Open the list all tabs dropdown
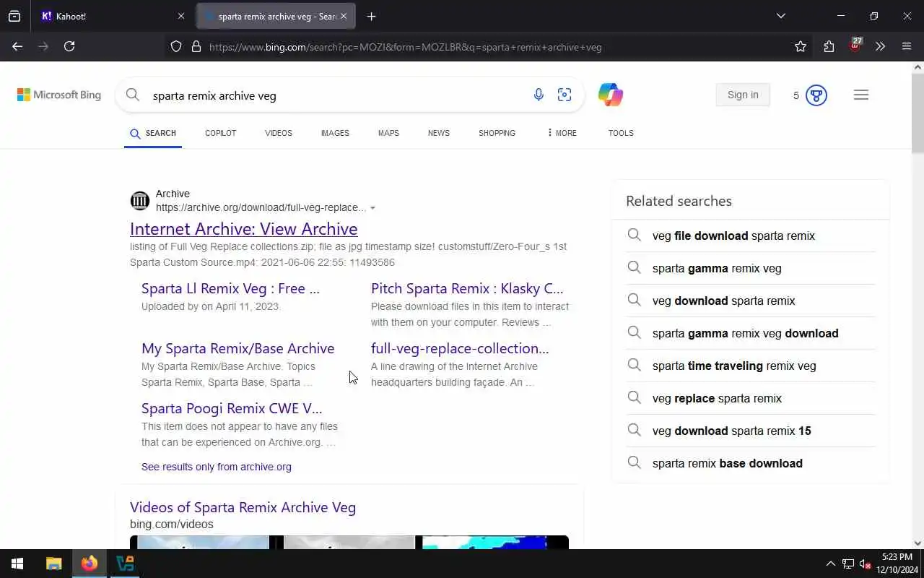The width and height of the screenshot is (924, 578). pos(780,16)
